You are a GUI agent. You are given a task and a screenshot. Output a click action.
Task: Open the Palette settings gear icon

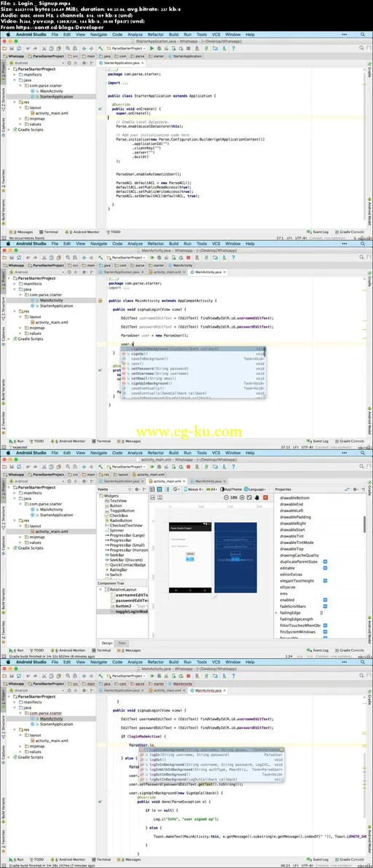tap(137, 489)
